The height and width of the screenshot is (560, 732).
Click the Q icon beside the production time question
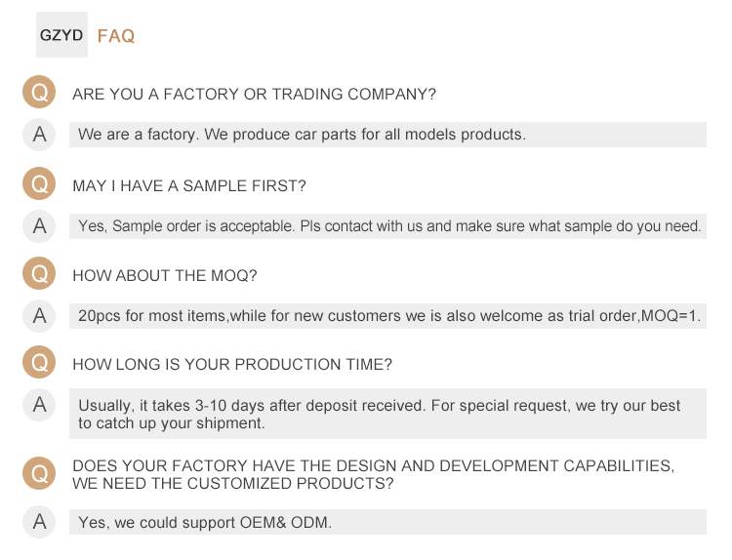point(39,364)
